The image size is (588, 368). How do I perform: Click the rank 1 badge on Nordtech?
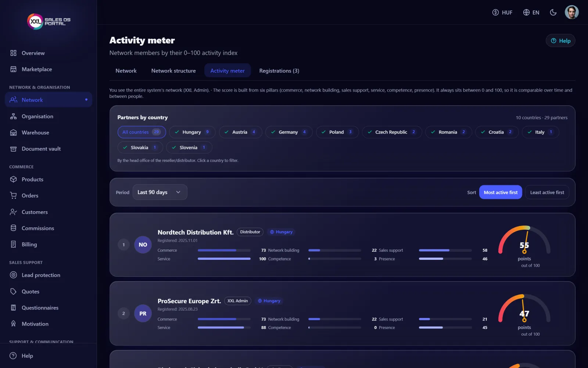tap(123, 245)
